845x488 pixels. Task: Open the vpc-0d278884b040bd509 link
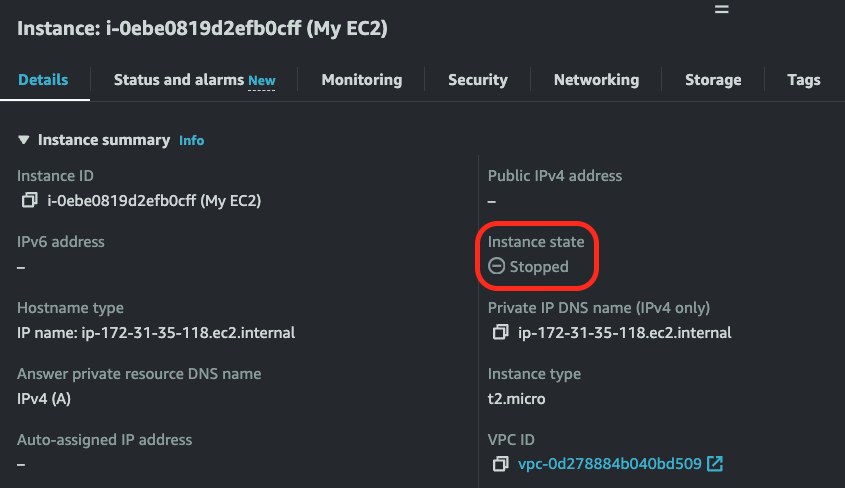tap(609, 464)
